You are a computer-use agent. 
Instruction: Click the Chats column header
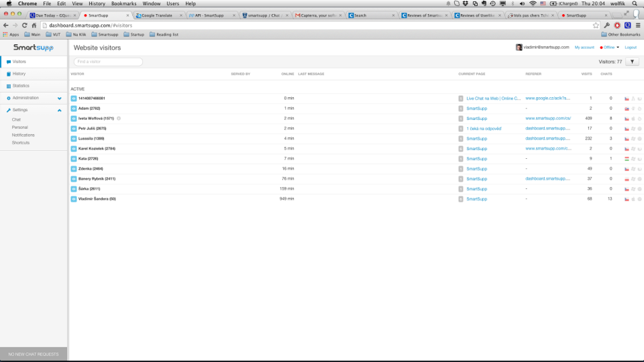click(x=606, y=74)
